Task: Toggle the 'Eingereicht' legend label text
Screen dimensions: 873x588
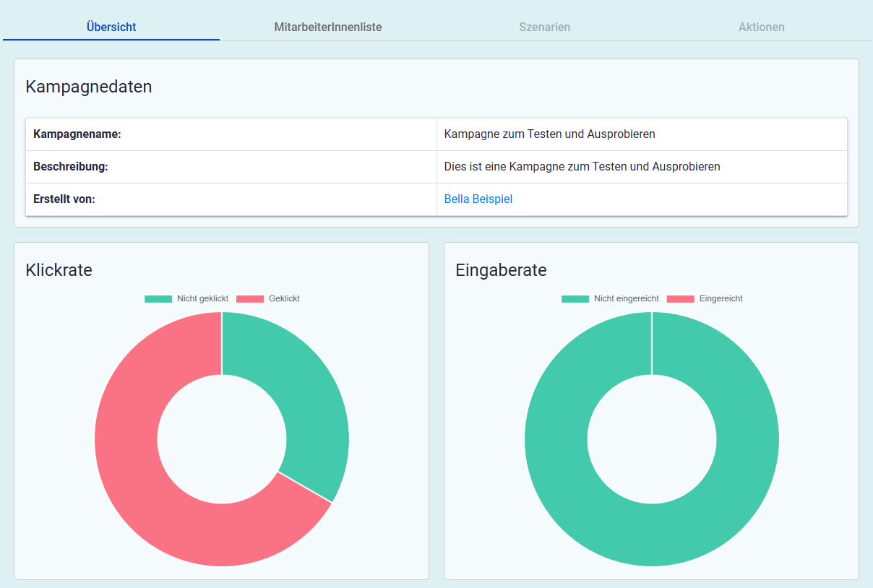Action: coord(721,299)
